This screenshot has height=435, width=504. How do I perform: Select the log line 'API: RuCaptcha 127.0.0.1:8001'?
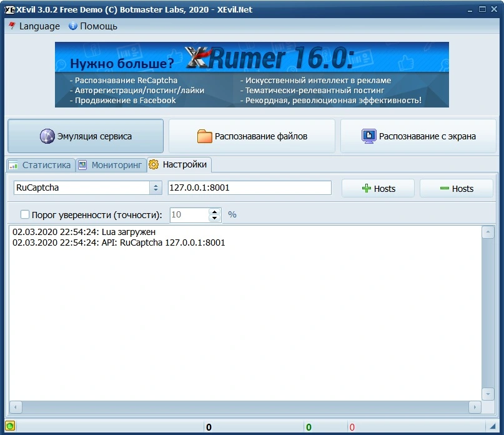point(119,242)
